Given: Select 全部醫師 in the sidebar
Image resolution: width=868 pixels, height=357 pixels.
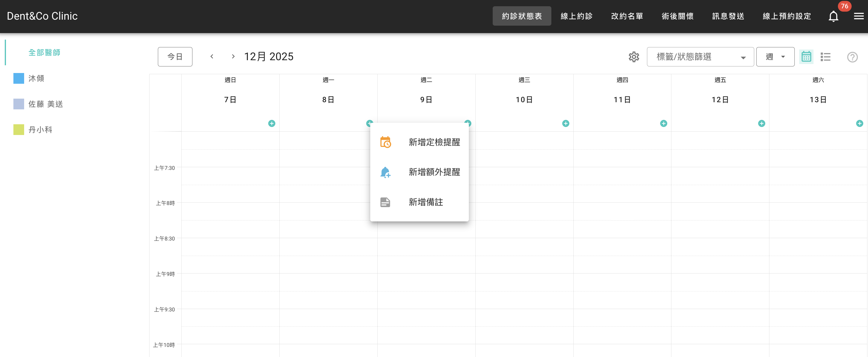Looking at the screenshot, I should coord(45,52).
